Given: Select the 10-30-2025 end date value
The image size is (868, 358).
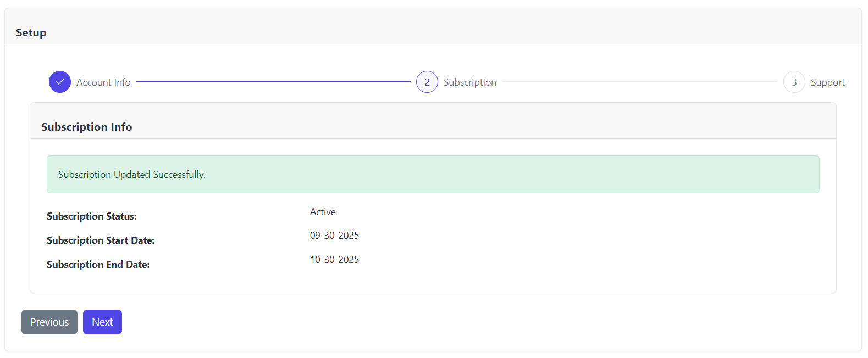Looking at the screenshot, I should coord(334,260).
